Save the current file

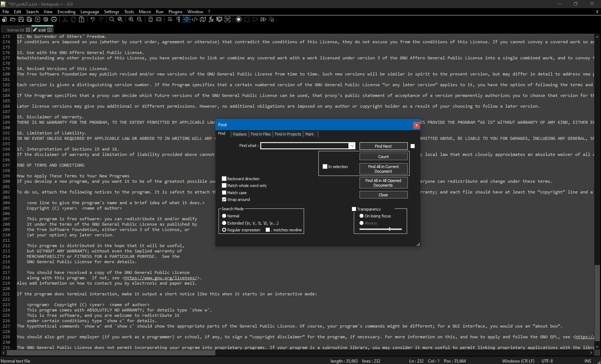[21, 19]
